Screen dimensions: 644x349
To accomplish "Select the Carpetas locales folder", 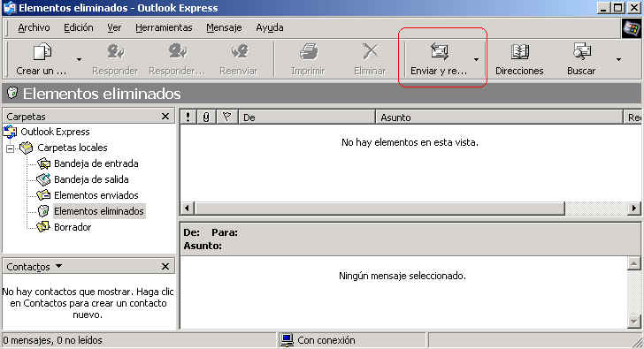I will (73, 148).
